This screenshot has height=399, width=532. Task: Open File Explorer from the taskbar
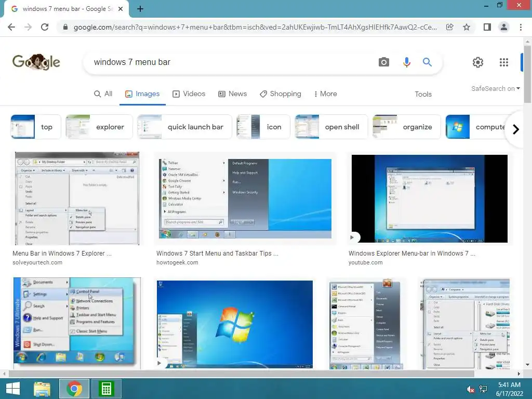(42, 389)
